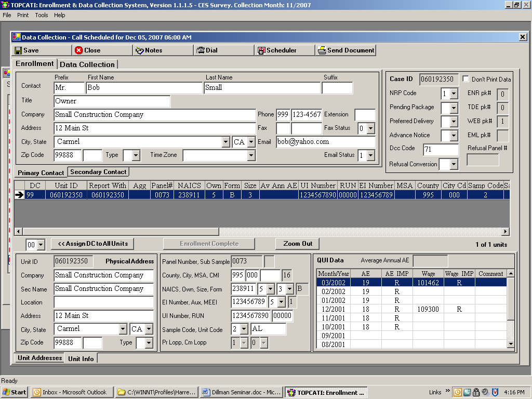Click into the Email address field
Image resolution: width=532 pixels, height=399 pixels.
pyautogui.click(x=325, y=142)
